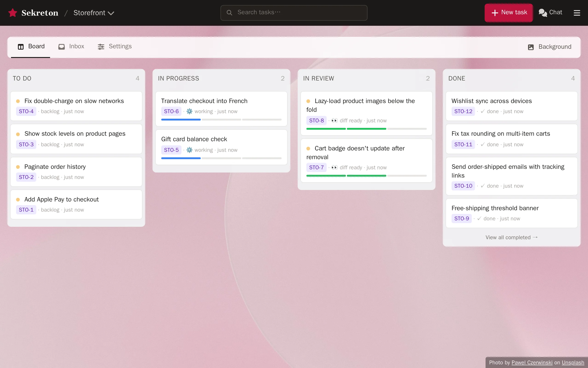The image size is (588, 368).
Task: Open the Show stock levels on product pages card
Action: point(76,139)
